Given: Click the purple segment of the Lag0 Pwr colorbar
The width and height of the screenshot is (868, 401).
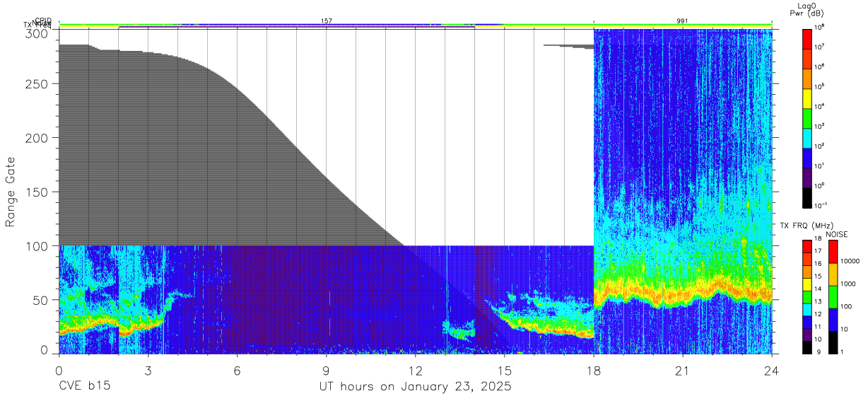Looking at the screenshot, I should 807,177.
